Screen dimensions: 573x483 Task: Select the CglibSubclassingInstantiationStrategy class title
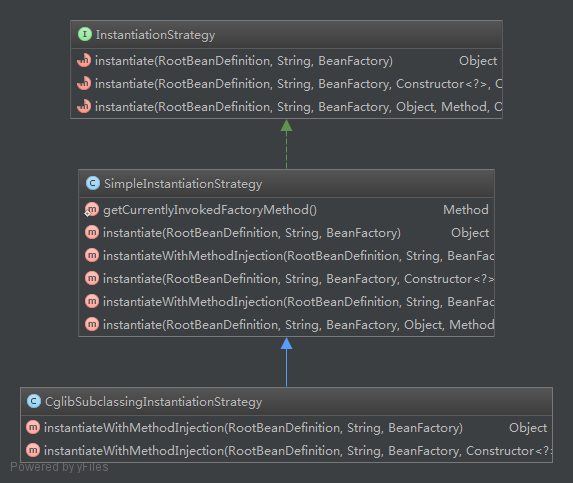(x=153, y=402)
